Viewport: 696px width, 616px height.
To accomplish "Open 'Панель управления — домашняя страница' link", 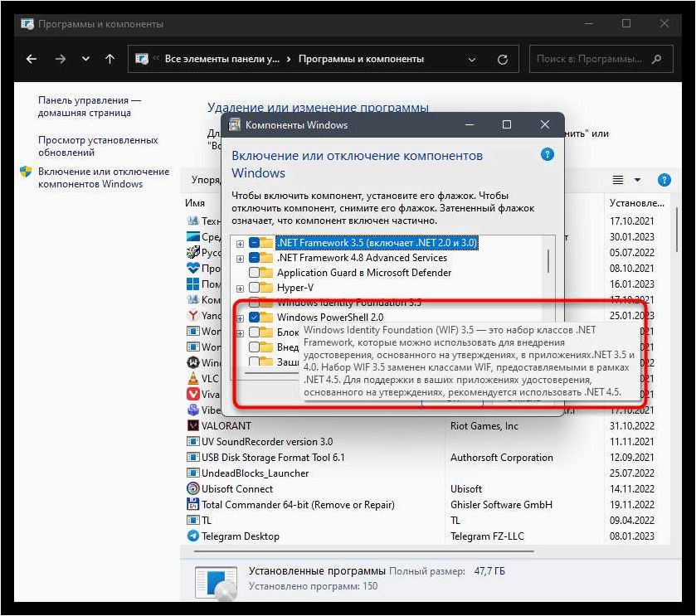I will click(90, 106).
